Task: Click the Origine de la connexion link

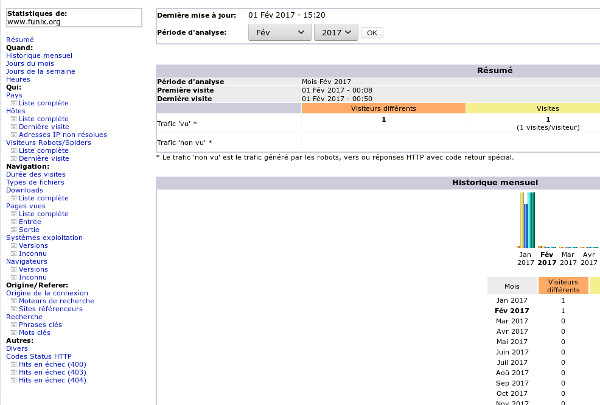Action: tap(51, 292)
